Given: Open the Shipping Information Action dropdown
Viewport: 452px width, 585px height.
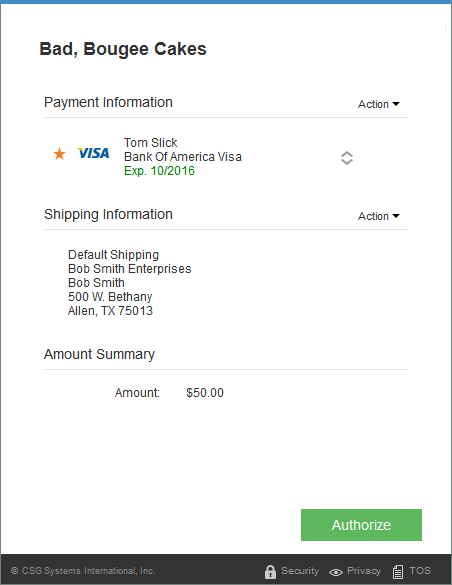Looking at the screenshot, I should pyautogui.click(x=379, y=216).
